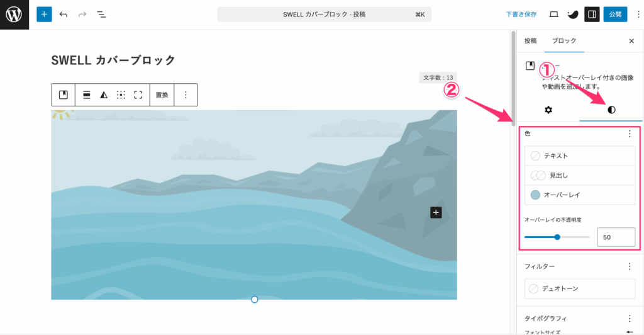The height and width of the screenshot is (335, 644).
Task: Open the command palette title bar
Action: click(324, 14)
